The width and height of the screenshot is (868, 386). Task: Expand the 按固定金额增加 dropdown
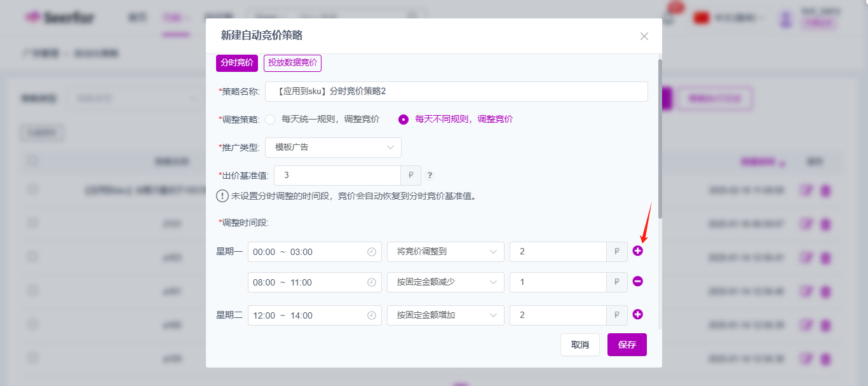(445, 315)
